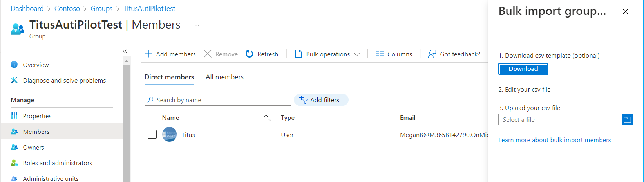Click the Refresh icon in toolbar
Viewport: 644px width, 182px height.
tap(250, 54)
